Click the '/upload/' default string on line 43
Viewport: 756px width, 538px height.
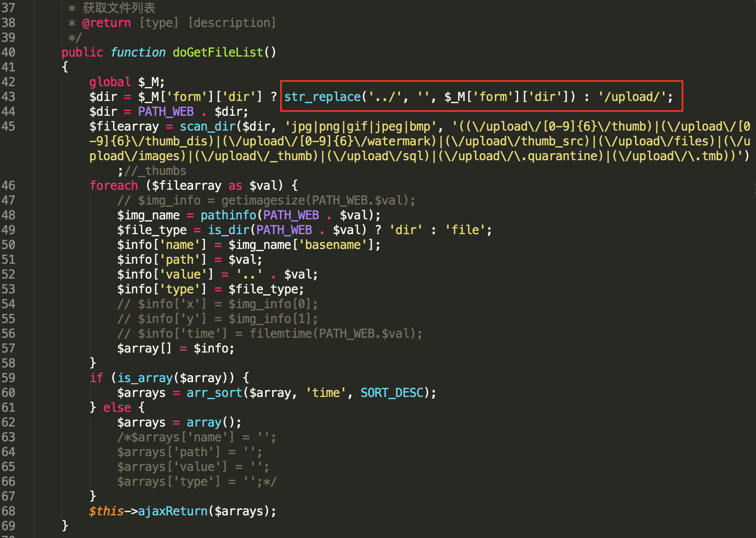[632, 97]
